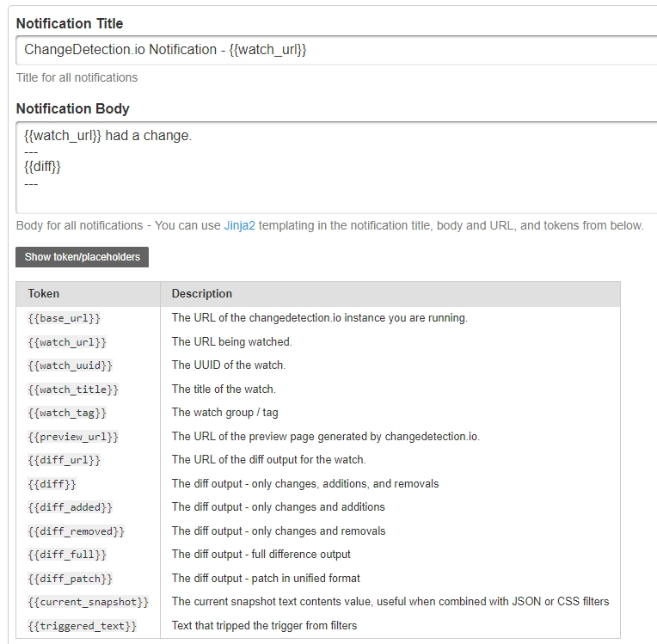Click the Token column header

44,293
